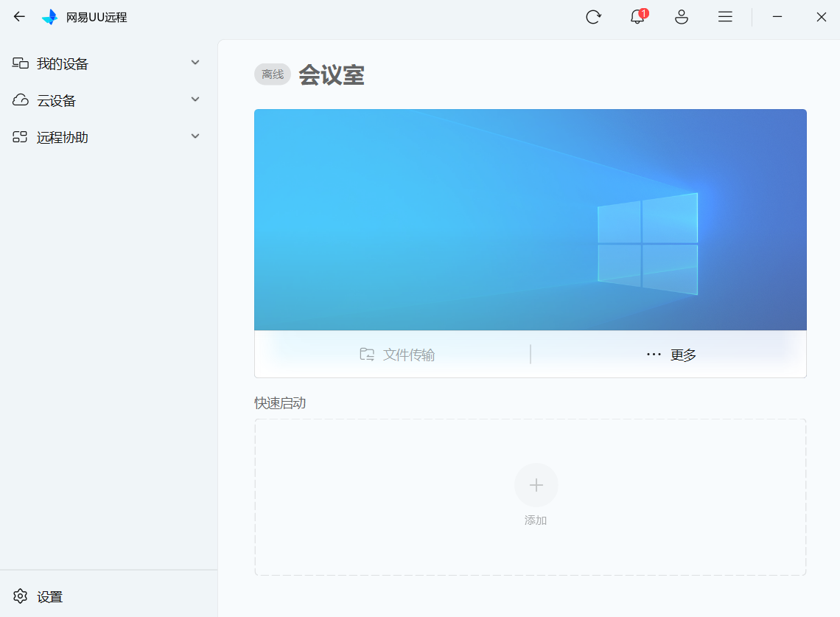Click the 云设备 cloud icon
840x617 pixels.
[21, 100]
